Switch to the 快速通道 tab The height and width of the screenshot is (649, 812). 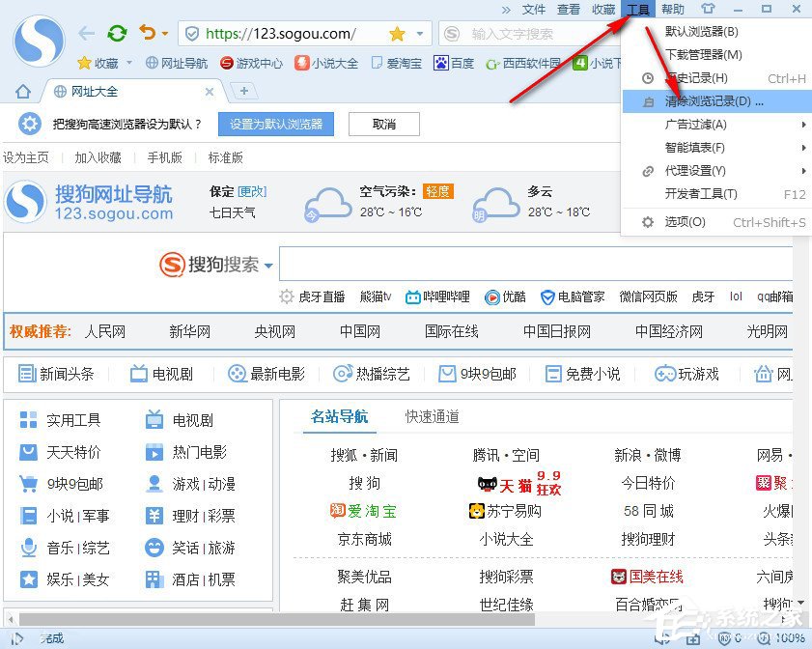pos(433,416)
